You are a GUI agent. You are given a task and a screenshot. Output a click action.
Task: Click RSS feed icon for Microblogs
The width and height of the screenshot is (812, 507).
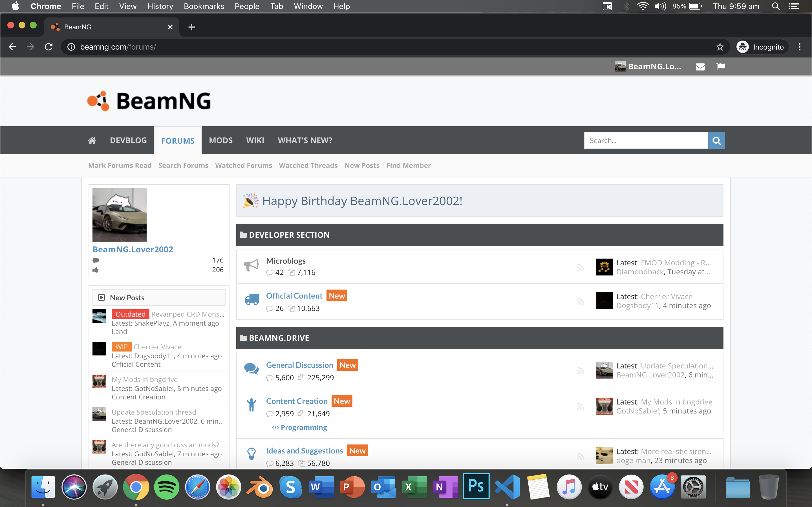pos(581,267)
